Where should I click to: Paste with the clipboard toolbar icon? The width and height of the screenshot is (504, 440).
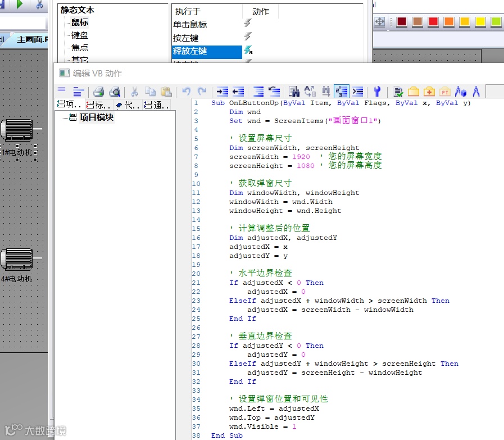(x=166, y=92)
